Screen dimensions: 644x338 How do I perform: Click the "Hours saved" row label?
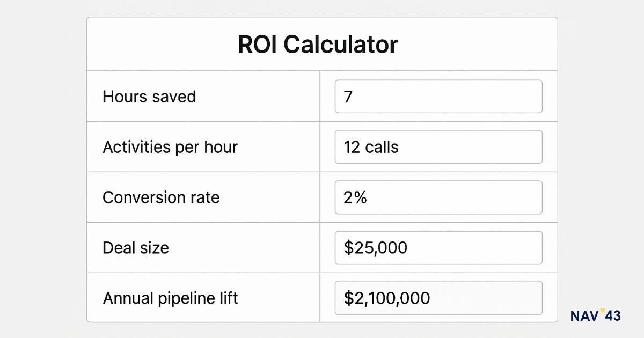coord(149,97)
